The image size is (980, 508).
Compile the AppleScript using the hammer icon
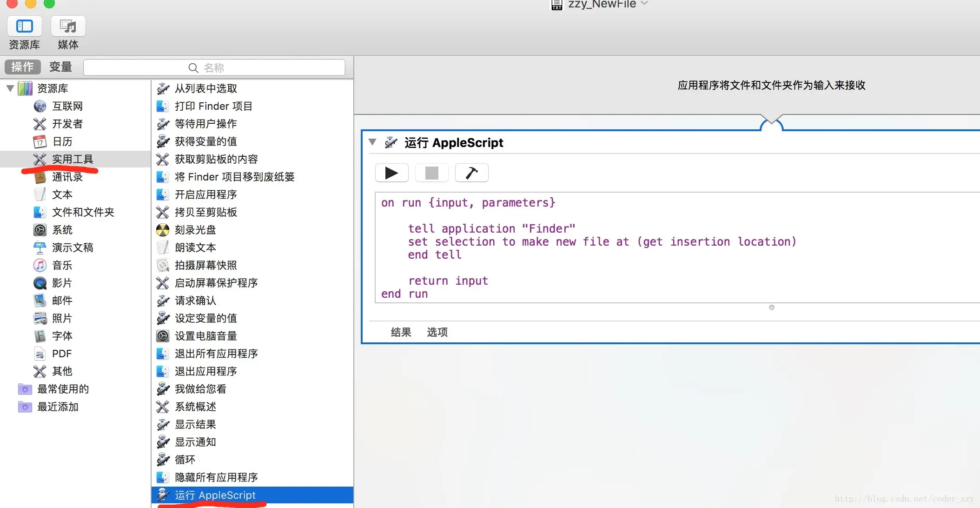471,173
